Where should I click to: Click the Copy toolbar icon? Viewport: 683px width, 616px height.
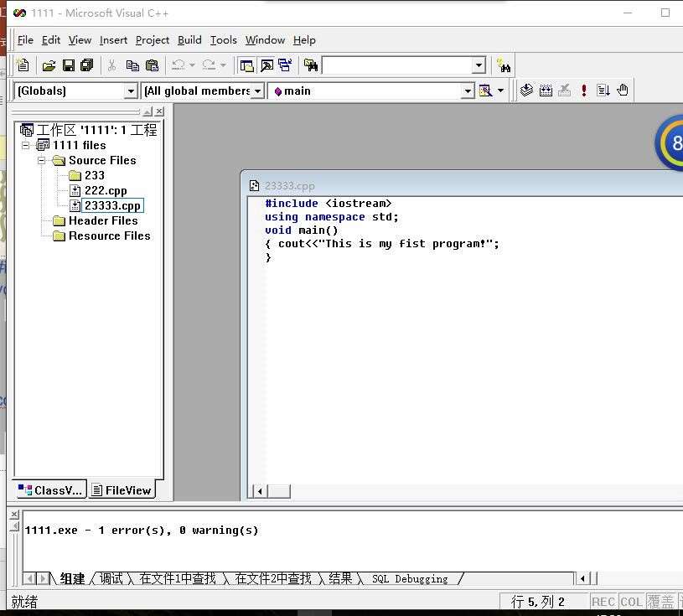click(132, 65)
